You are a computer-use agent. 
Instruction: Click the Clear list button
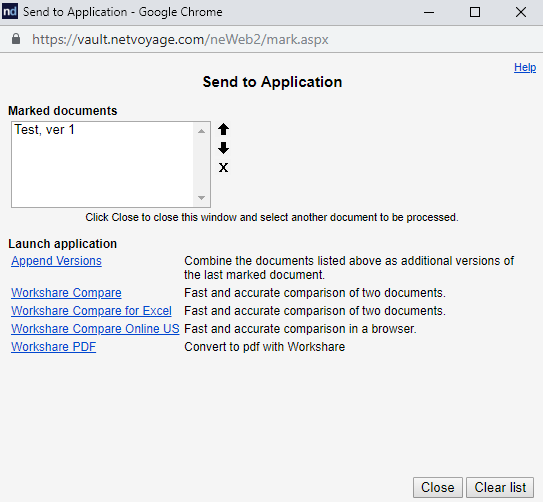coord(500,487)
